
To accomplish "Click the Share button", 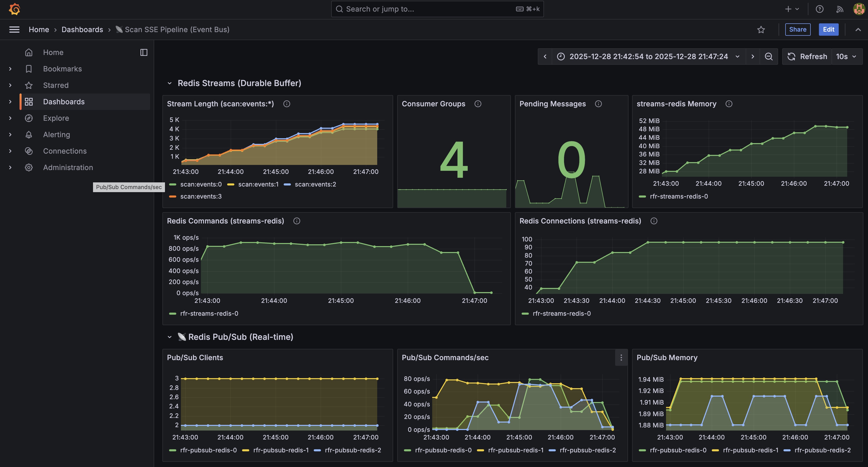I will (x=798, y=30).
